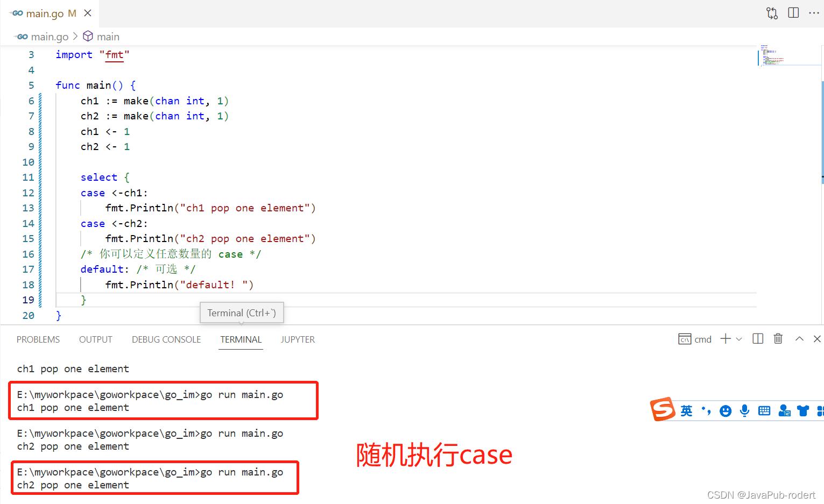The height and width of the screenshot is (504, 824).
Task: Click the editor vertical scrollbar slider
Action: [x=822, y=132]
